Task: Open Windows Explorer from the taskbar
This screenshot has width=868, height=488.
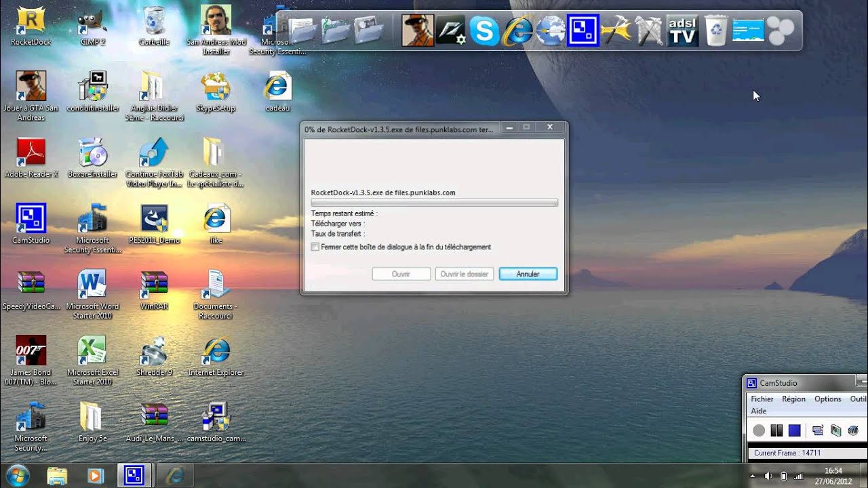Action: pos(57,476)
